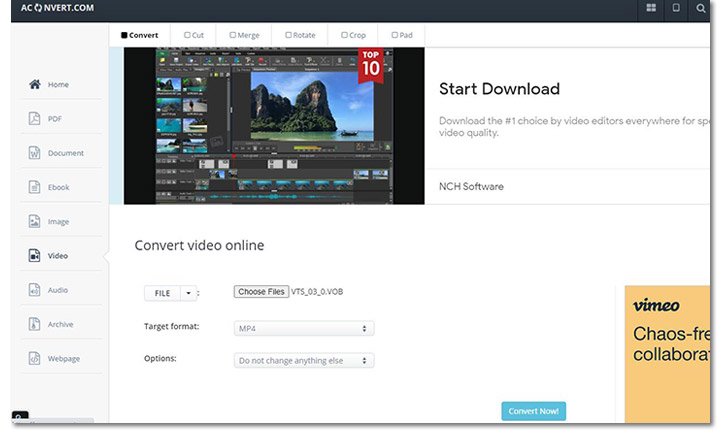
Task: Click the Image converter icon
Action: pyautogui.click(x=34, y=221)
